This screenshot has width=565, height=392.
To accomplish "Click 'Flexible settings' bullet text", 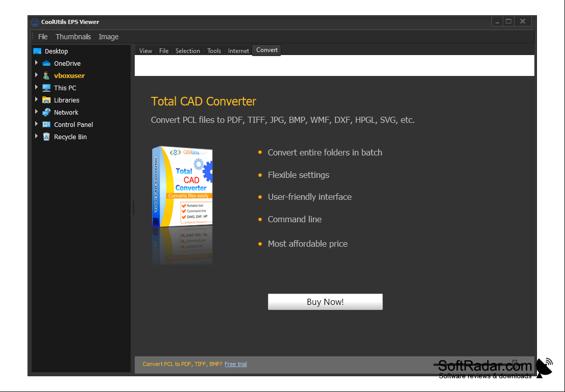I will tap(299, 175).
